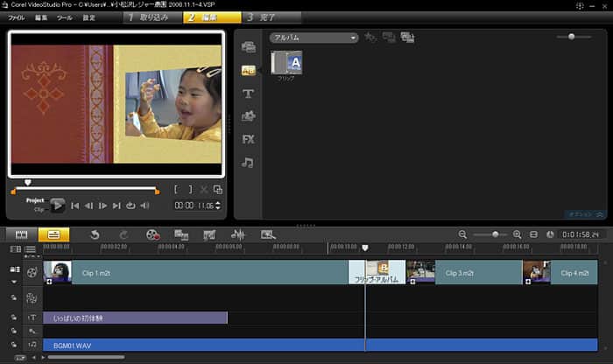Open the アルバム category dropdown
The image size is (613, 364).
click(314, 38)
